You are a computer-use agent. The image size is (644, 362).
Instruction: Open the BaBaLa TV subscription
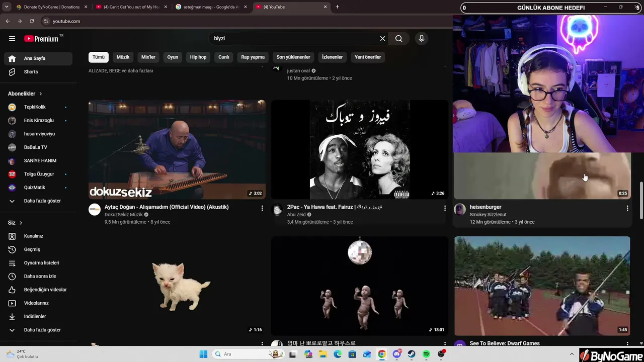[38, 147]
